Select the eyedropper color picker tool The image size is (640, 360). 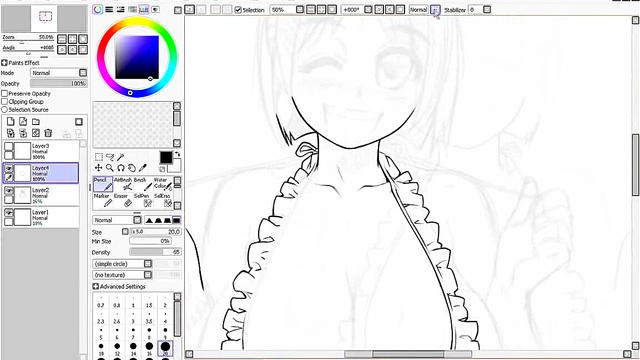coord(142,168)
